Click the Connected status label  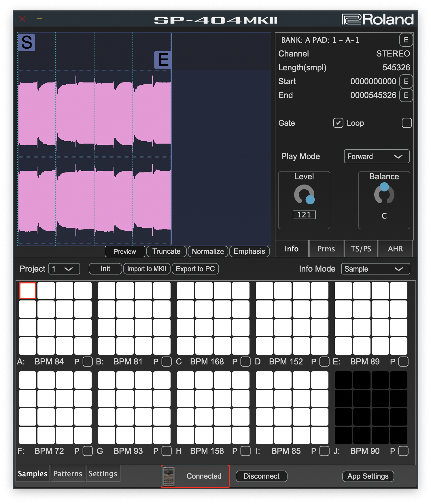tap(204, 476)
